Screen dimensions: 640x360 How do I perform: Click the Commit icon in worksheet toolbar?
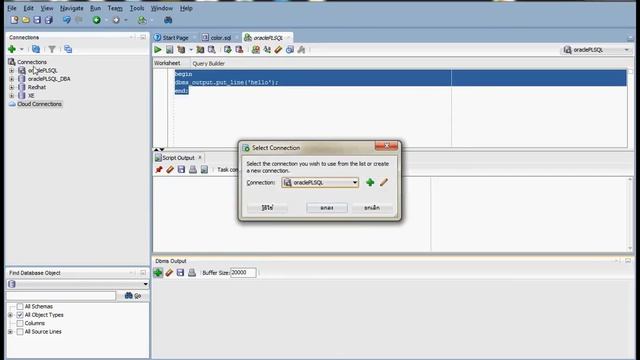point(228,50)
